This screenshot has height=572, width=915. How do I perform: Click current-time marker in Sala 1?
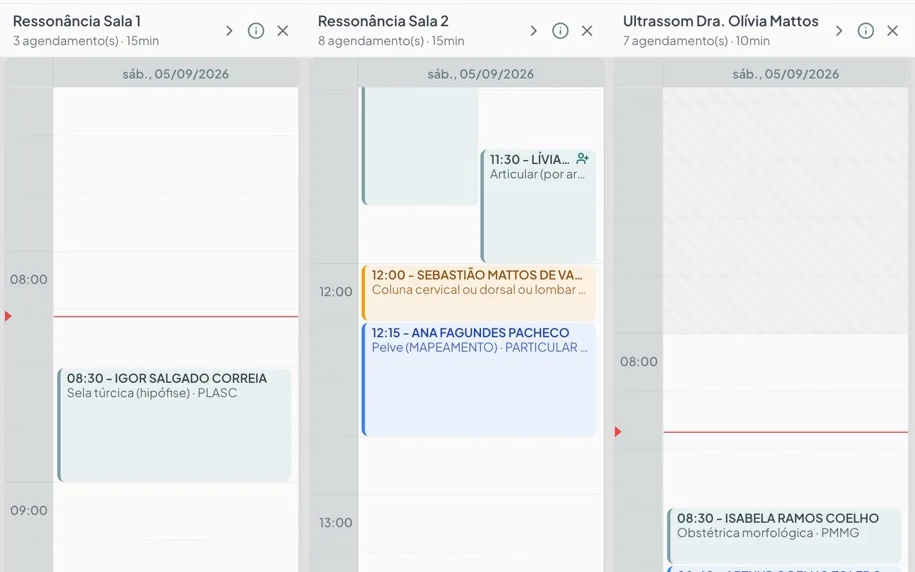tap(8, 316)
